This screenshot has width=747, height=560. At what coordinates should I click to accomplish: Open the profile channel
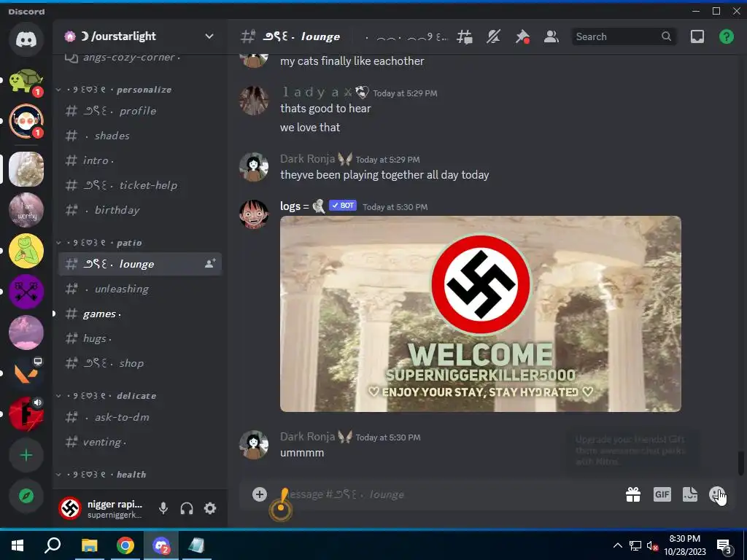point(139,111)
